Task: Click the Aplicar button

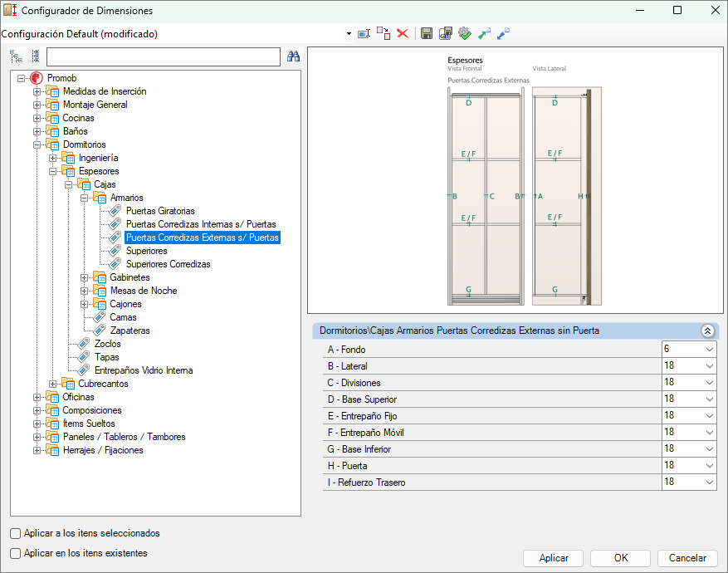Action: coord(553,558)
